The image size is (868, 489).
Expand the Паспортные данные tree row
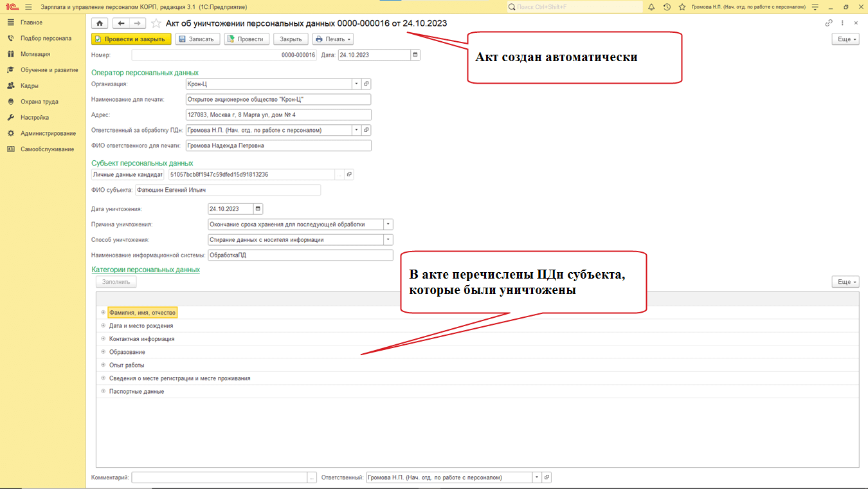tap(103, 391)
